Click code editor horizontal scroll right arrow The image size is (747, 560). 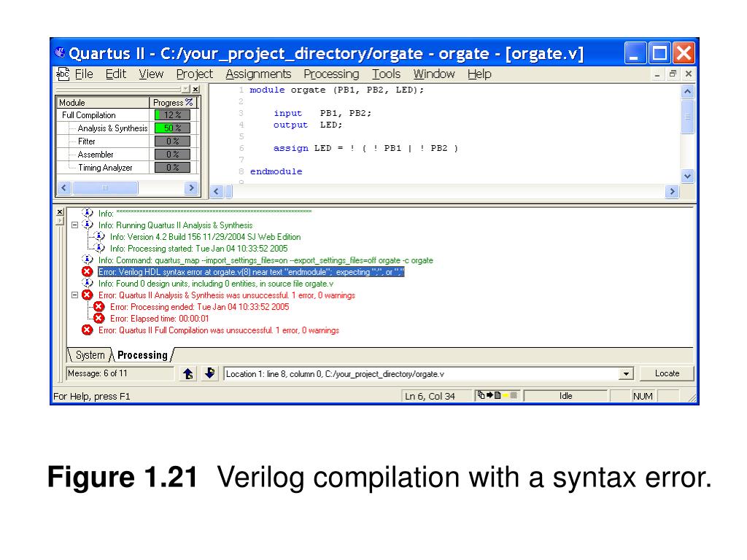(672, 192)
